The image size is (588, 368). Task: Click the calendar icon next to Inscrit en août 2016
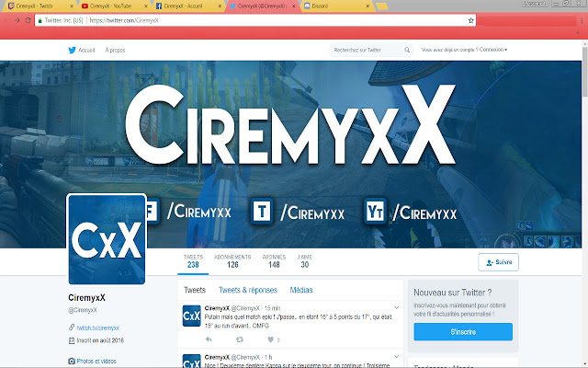click(x=72, y=340)
